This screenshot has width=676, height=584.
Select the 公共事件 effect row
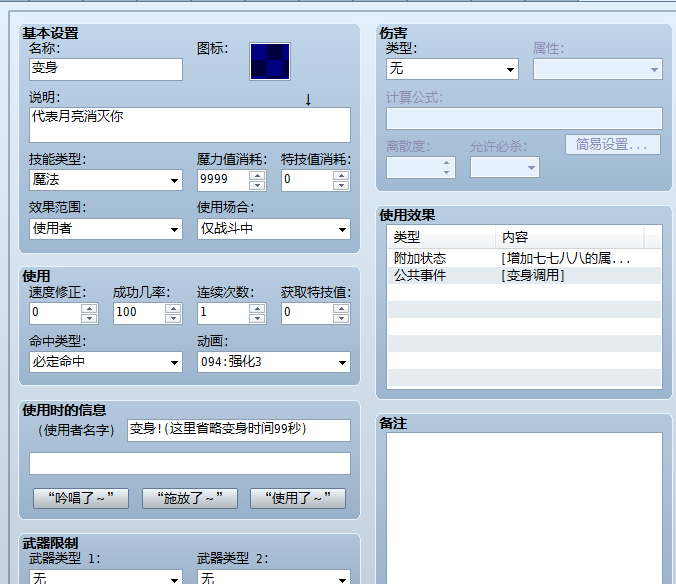click(524, 275)
